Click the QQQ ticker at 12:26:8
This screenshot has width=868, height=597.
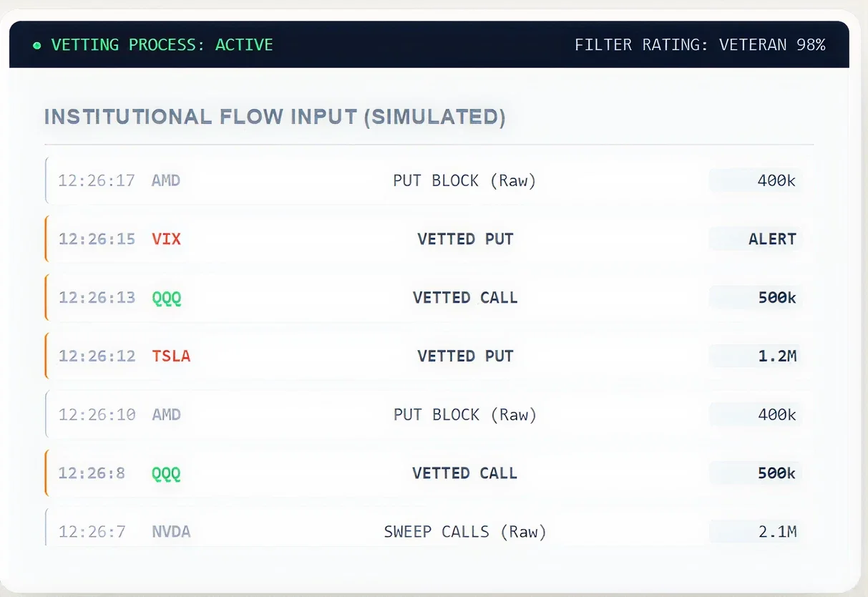166,473
